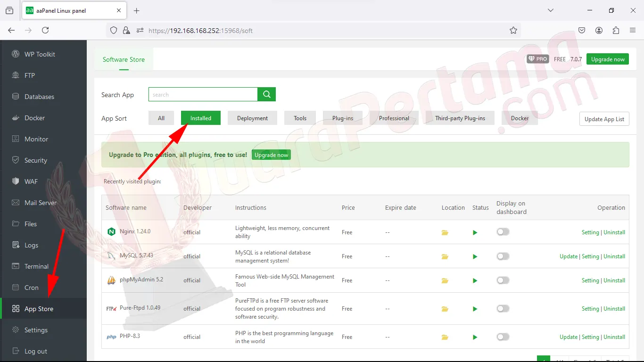Enable Display on dashboard for Nginx

pos(503,232)
